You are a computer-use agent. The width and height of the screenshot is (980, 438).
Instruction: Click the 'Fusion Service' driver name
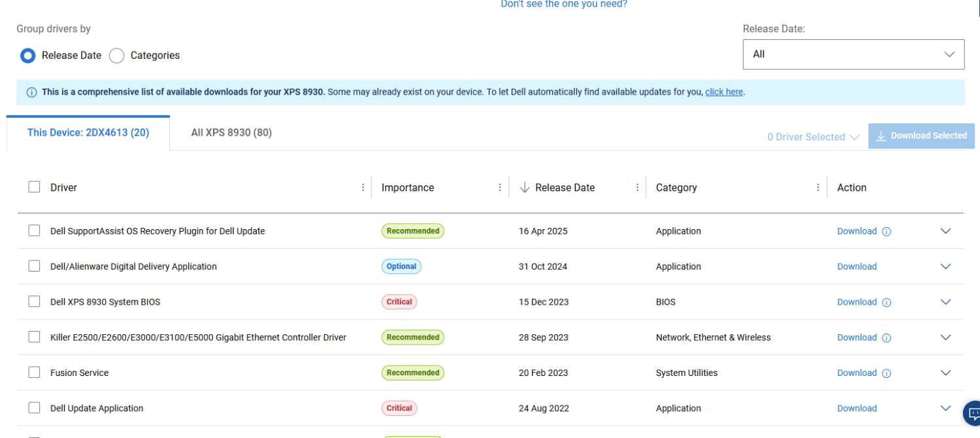[80, 373]
